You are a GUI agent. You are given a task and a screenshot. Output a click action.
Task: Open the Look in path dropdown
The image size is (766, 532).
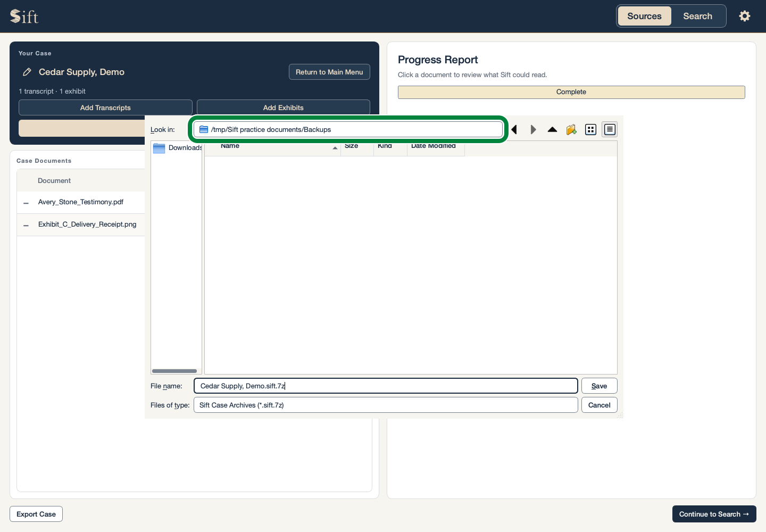coord(348,129)
